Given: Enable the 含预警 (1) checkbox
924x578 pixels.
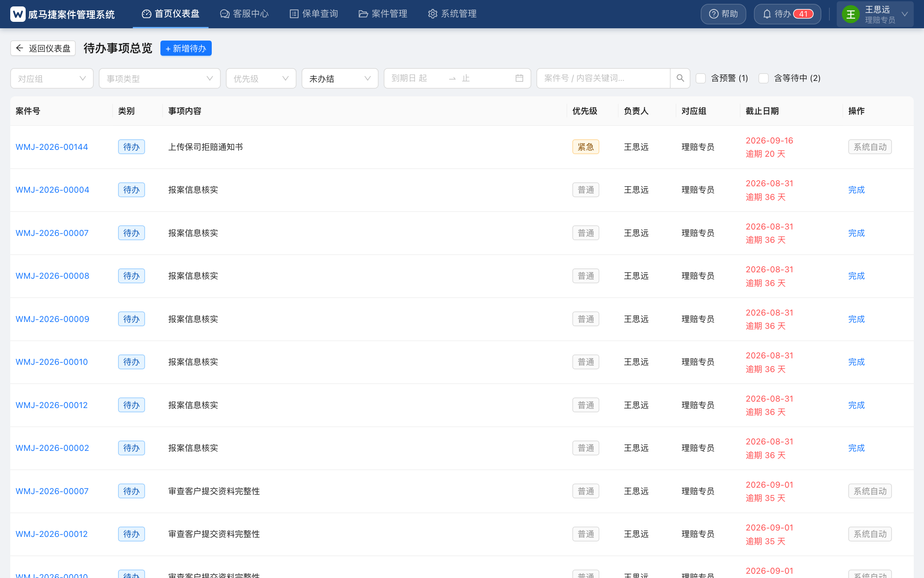Looking at the screenshot, I should point(701,78).
